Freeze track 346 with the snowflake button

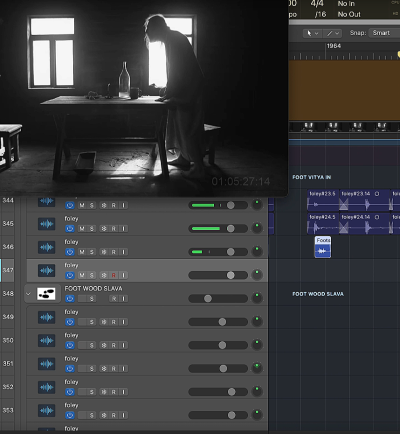(104, 252)
